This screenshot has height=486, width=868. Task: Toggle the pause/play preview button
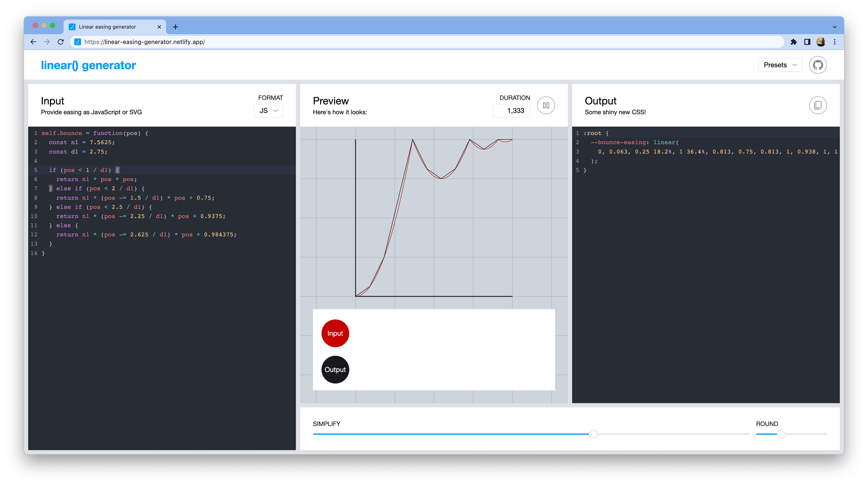[x=546, y=105]
